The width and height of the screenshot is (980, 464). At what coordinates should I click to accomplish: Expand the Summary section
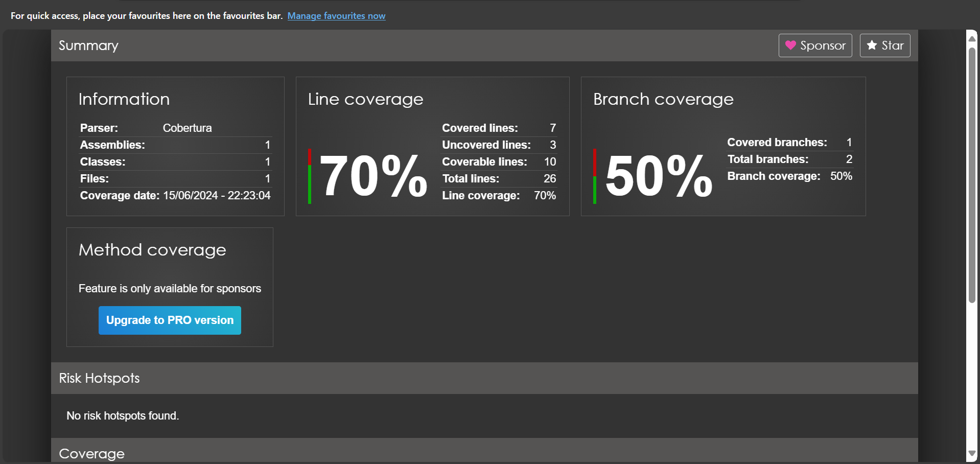(x=88, y=45)
